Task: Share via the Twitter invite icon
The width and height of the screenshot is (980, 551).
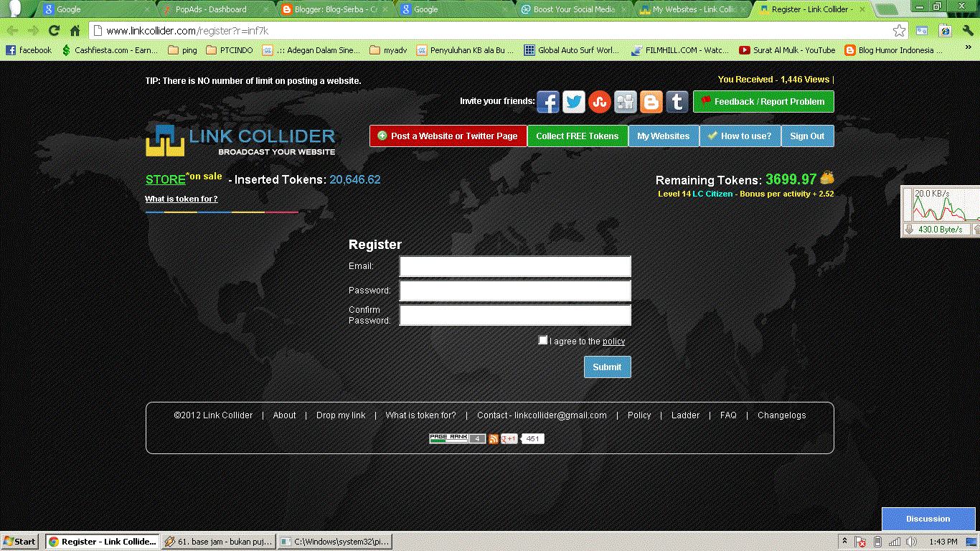Action: 574,102
